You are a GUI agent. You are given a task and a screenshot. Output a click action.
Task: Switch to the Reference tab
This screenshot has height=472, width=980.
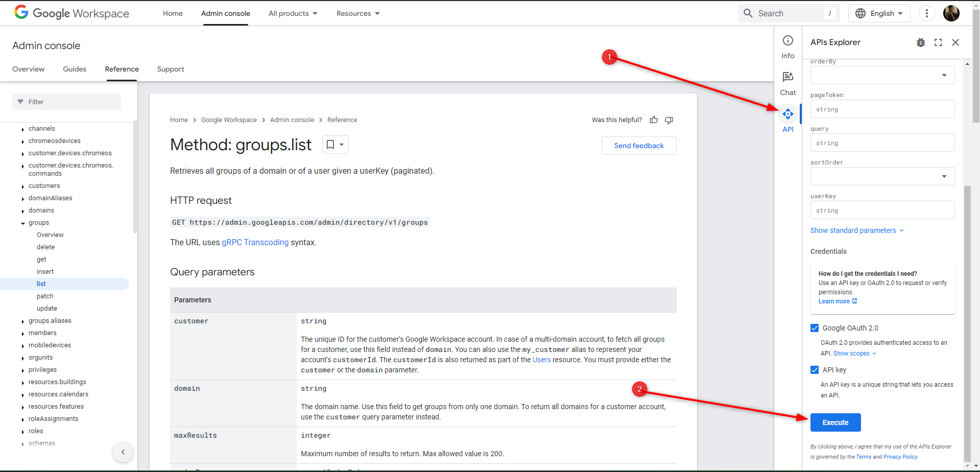point(122,69)
